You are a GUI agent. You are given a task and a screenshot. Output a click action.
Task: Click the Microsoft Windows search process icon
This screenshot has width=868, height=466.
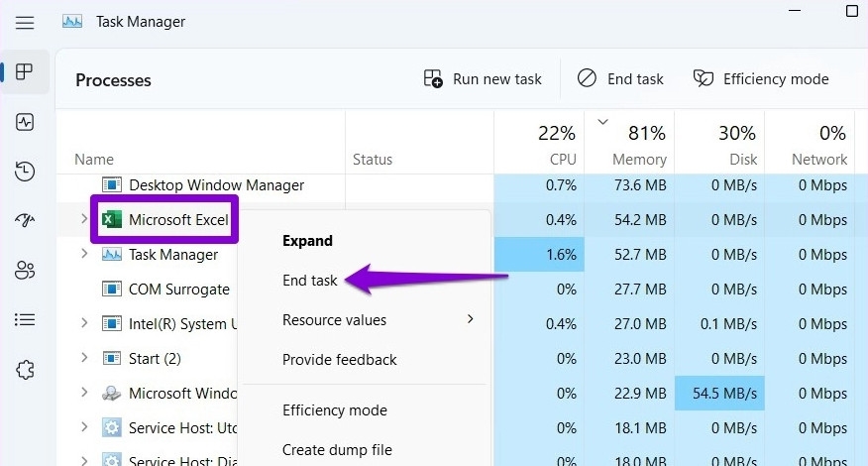(112, 394)
